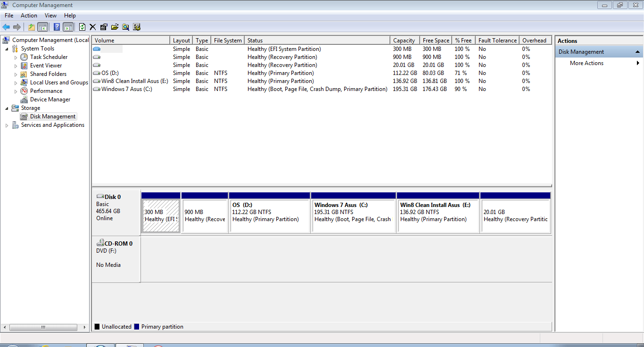Click the Task Scheduler clock icon
Viewport: 644px width, 347px height.
tap(24, 57)
